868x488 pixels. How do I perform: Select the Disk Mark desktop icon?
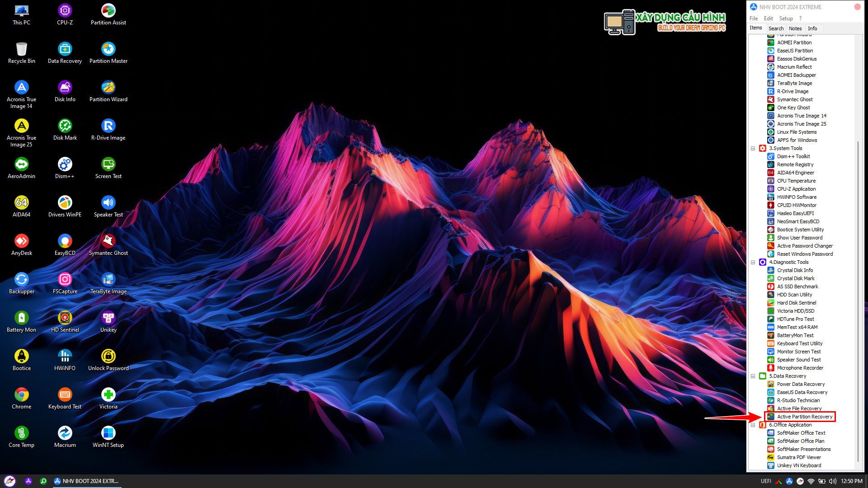pyautogui.click(x=65, y=130)
